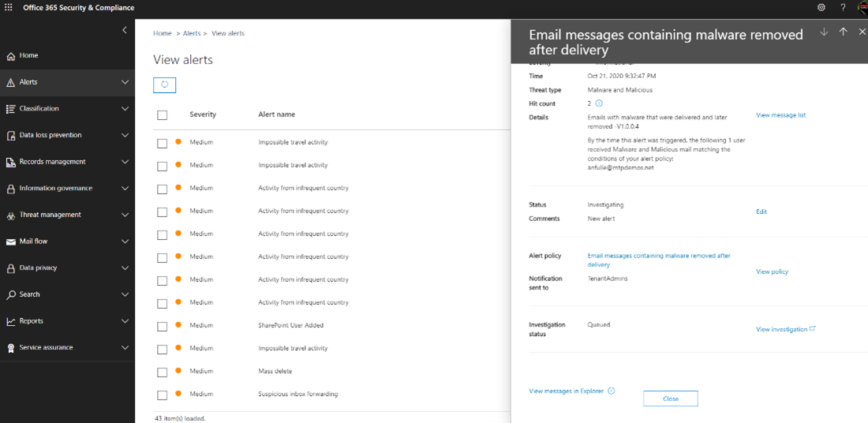Expand the Data loss prevention chevron
The width and height of the screenshot is (868, 423).
tap(125, 136)
